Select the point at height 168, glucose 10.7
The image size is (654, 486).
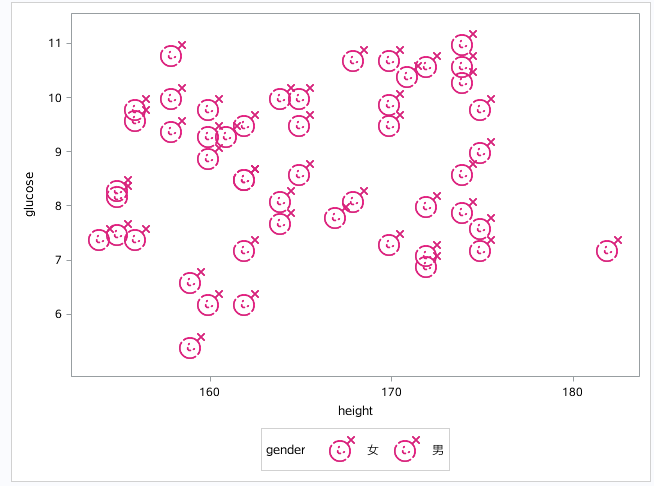pos(353,60)
